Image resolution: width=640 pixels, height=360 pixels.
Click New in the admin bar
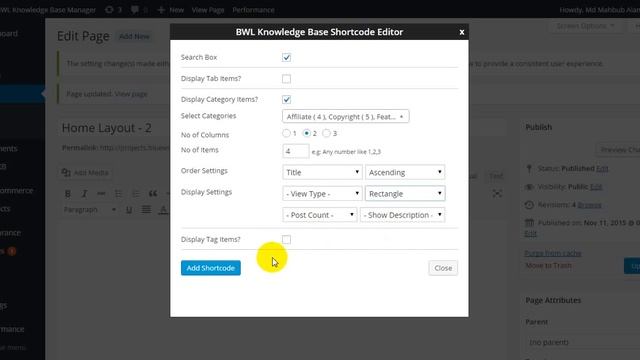click(171, 10)
